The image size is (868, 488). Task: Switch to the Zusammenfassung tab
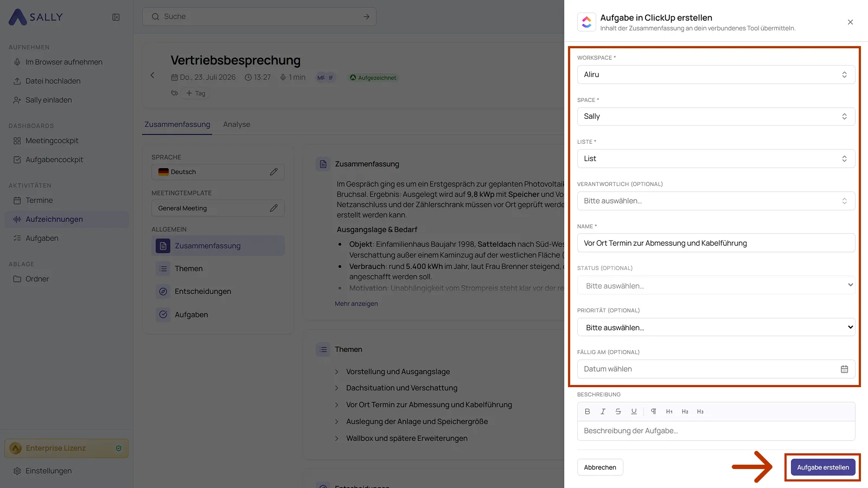coord(177,125)
